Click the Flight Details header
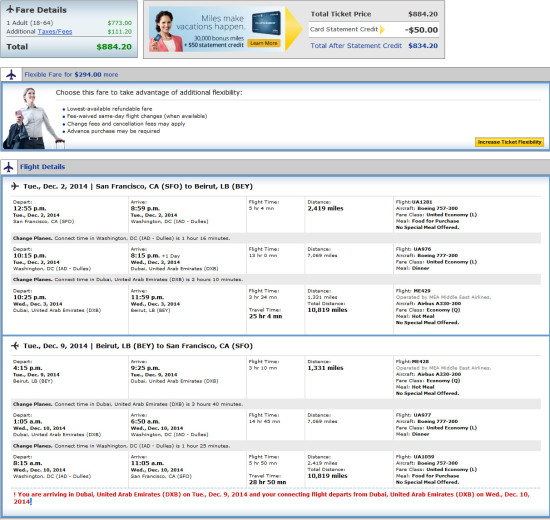 pyautogui.click(x=42, y=167)
